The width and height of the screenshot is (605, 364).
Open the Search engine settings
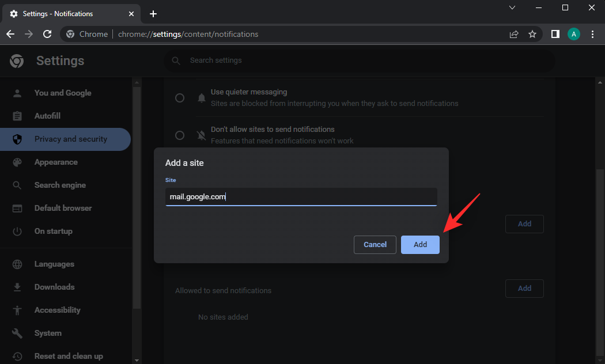(60, 185)
